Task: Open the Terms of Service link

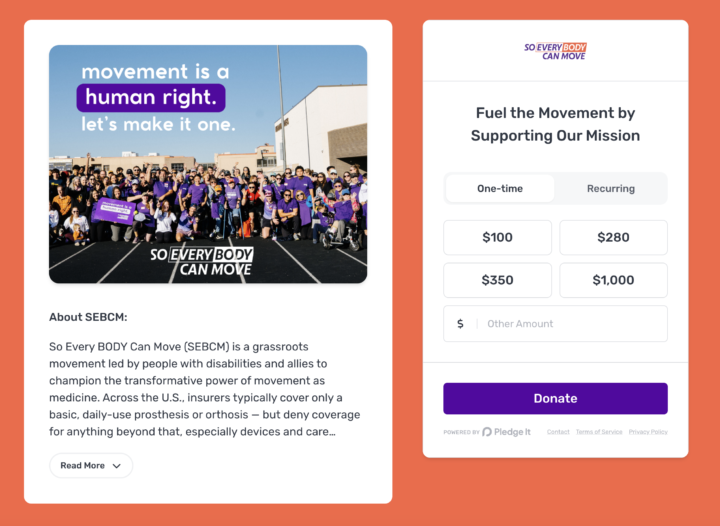Action: [x=599, y=432]
